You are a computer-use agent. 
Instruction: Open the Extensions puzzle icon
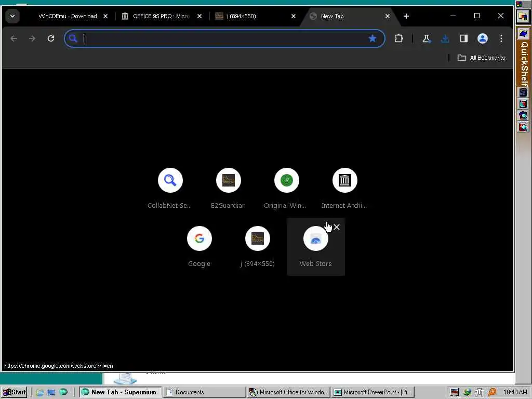tap(398, 38)
